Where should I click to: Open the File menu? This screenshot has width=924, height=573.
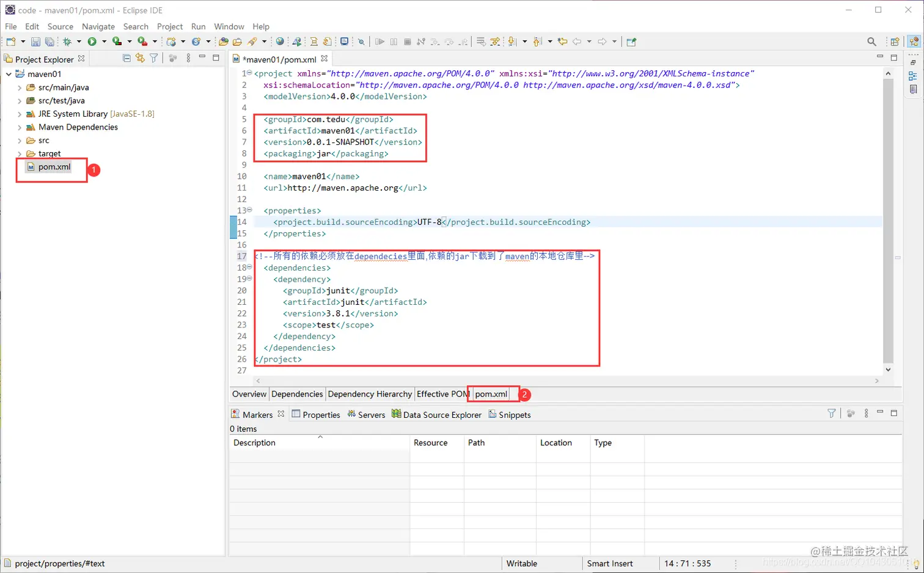pos(11,26)
